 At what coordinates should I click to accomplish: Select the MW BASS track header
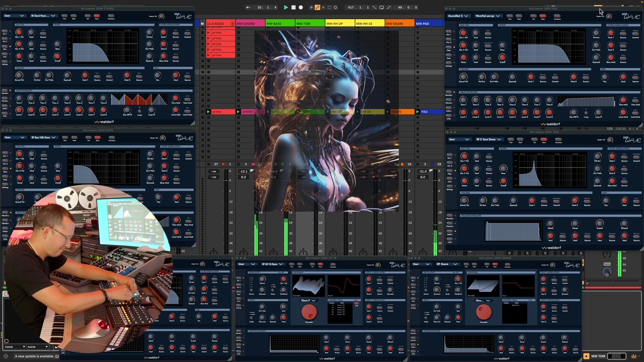(280, 23)
